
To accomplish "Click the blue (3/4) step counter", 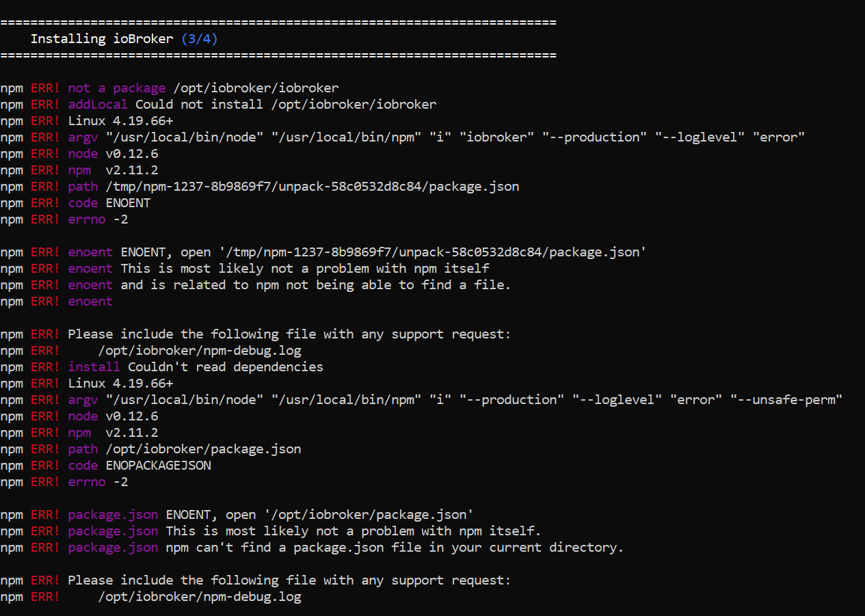I will coord(200,39).
